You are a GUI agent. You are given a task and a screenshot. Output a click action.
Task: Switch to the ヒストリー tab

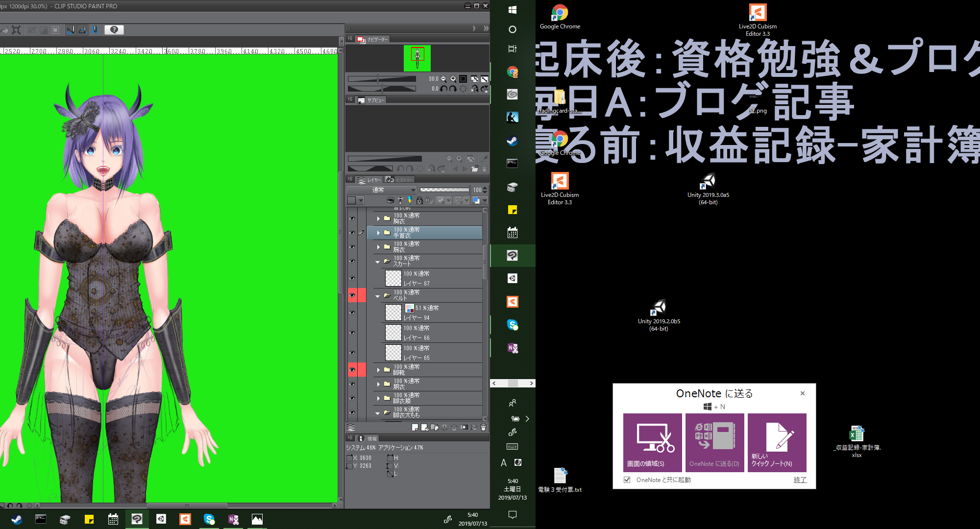coord(399,180)
